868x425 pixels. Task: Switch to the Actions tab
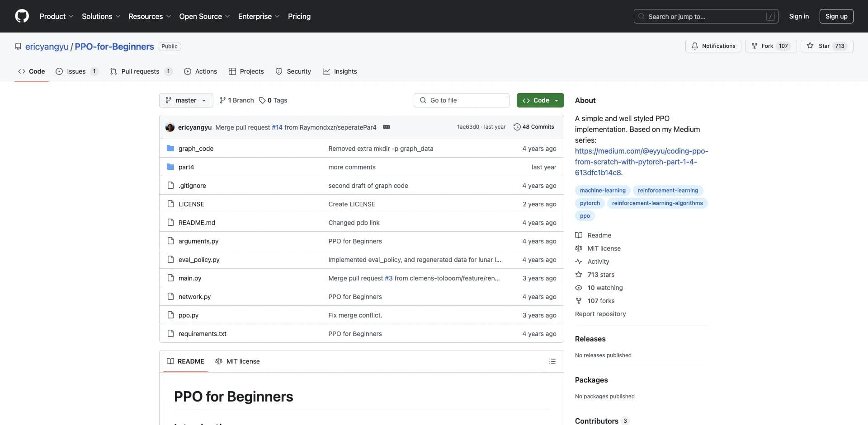pos(201,71)
